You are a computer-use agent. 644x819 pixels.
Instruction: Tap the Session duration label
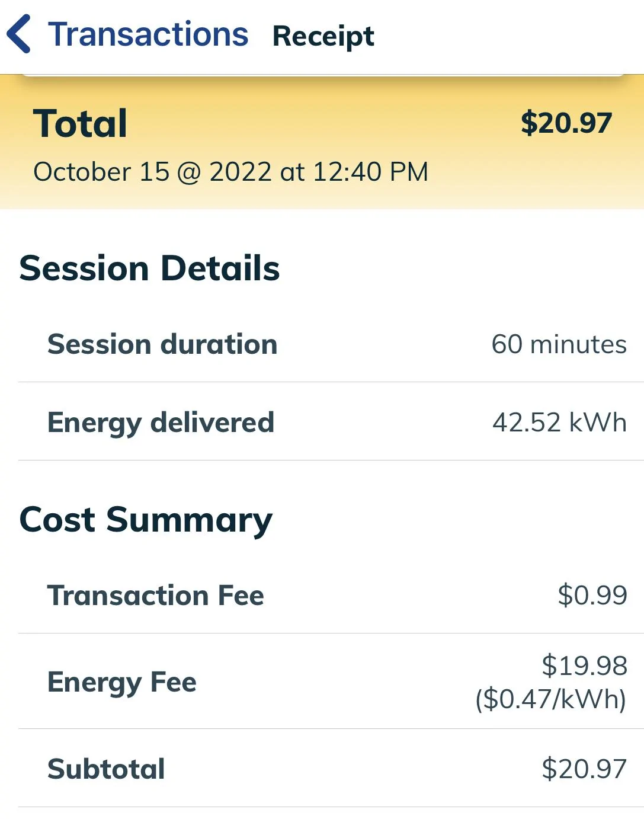[162, 344]
